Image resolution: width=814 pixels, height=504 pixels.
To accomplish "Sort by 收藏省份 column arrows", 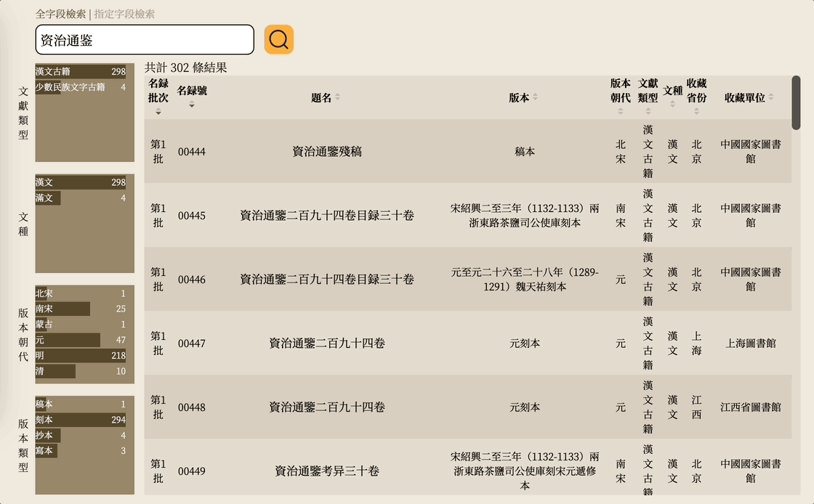I will click(x=696, y=111).
